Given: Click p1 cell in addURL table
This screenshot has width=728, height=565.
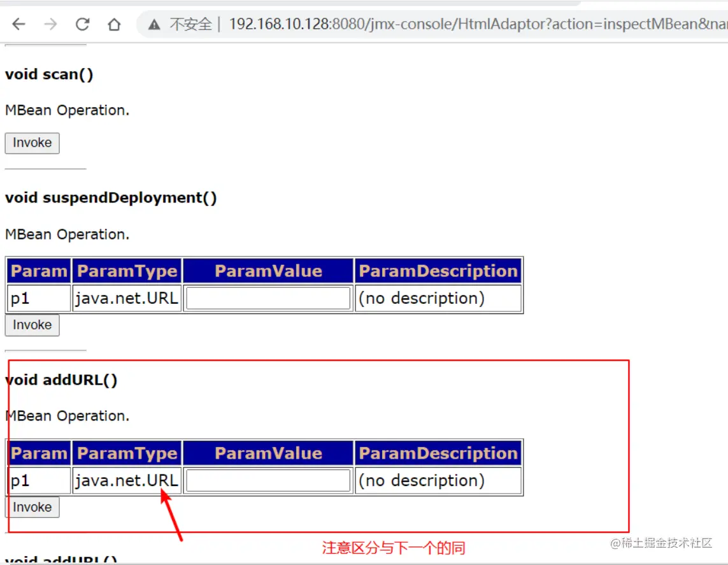Looking at the screenshot, I should (x=39, y=480).
